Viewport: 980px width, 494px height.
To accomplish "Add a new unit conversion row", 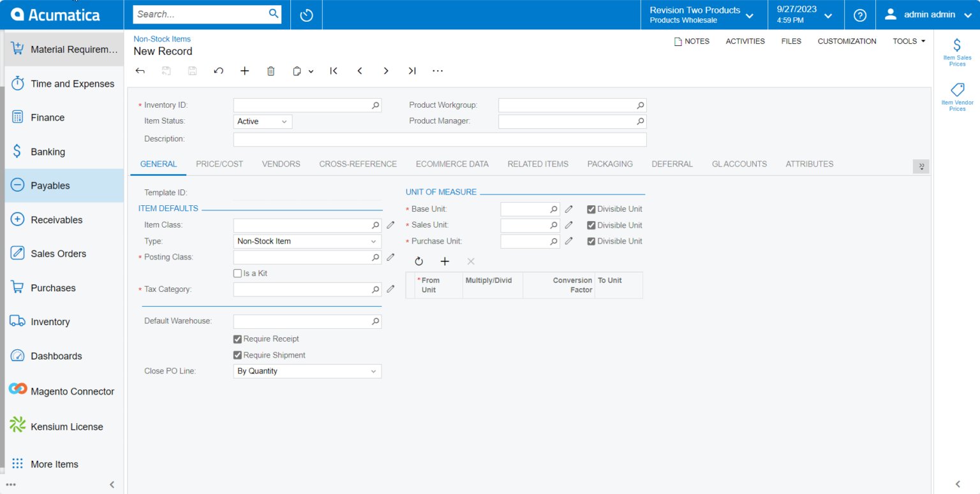I will pyautogui.click(x=445, y=261).
